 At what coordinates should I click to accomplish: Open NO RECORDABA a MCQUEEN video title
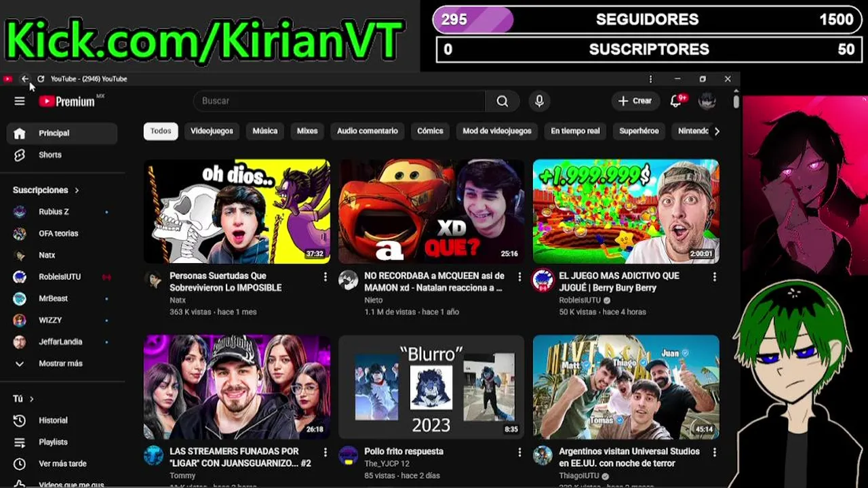point(434,282)
